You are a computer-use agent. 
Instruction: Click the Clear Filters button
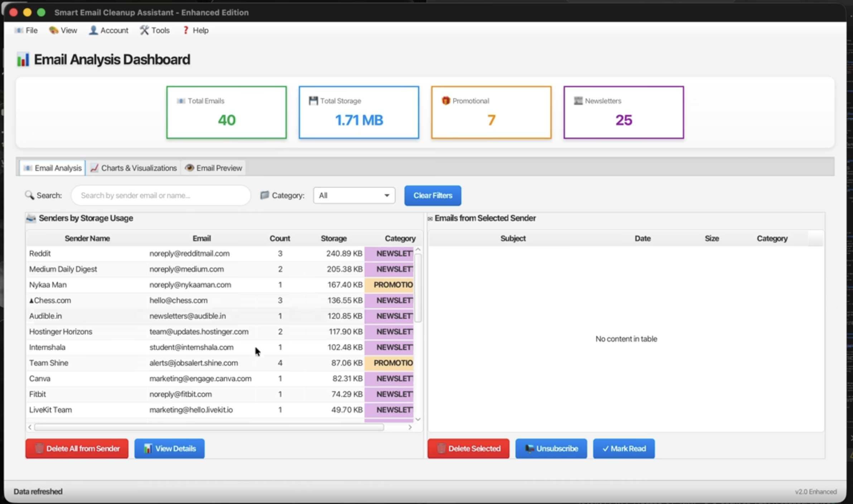click(433, 195)
